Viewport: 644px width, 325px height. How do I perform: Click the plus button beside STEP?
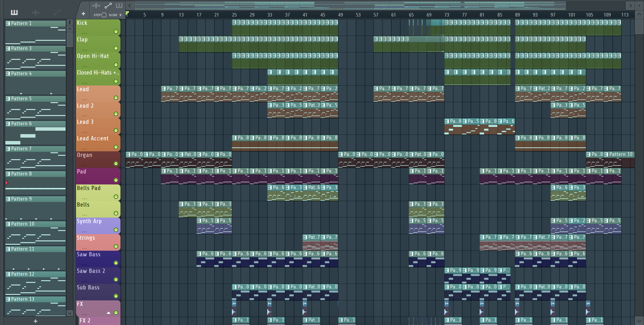point(83,13)
